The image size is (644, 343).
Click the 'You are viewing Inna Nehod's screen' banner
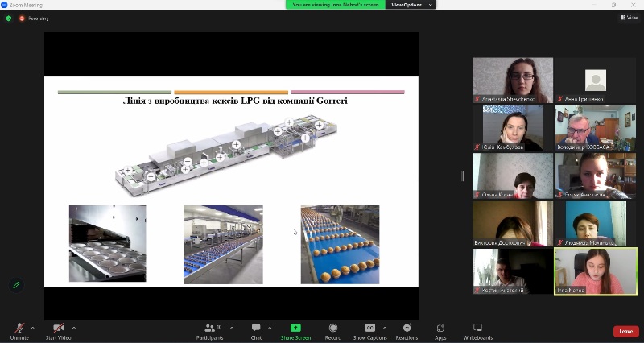pyautogui.click(x=336, y=5)
